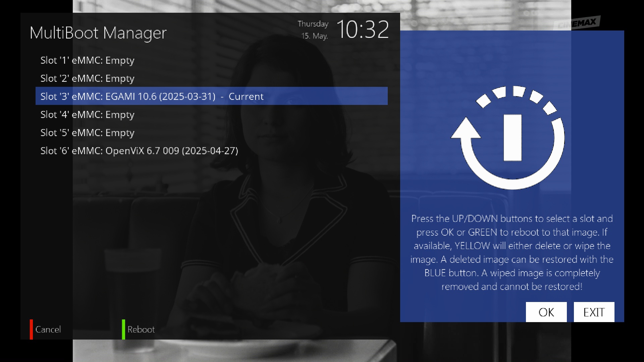Click the reboot power icon graphic
The height and width of the screenshot is (362, 644).
point(510,138)
